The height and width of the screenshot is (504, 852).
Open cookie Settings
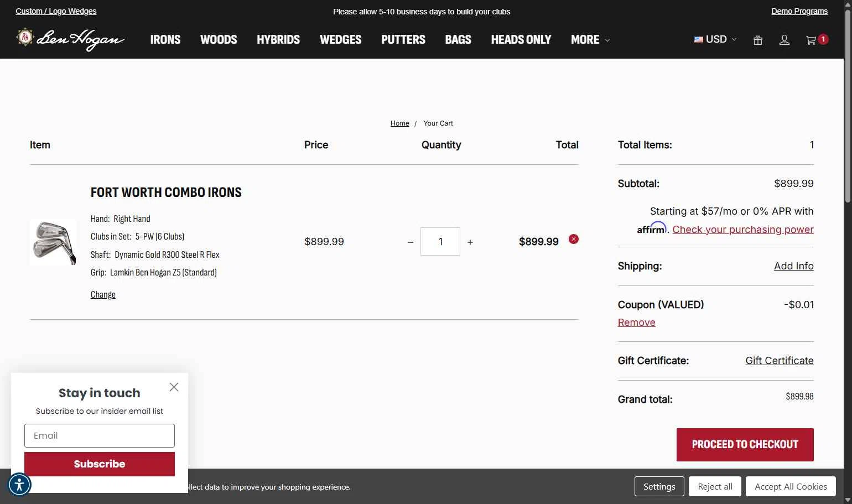pos(659,486)
